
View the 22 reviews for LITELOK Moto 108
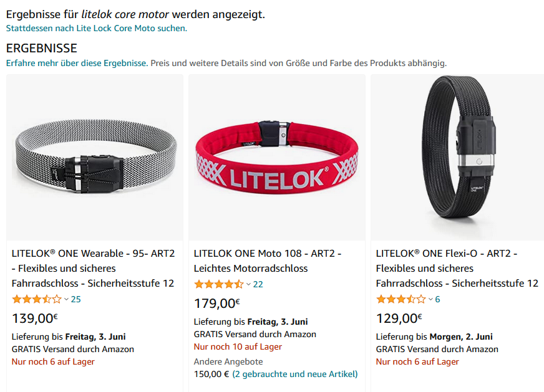click(258, 284)
